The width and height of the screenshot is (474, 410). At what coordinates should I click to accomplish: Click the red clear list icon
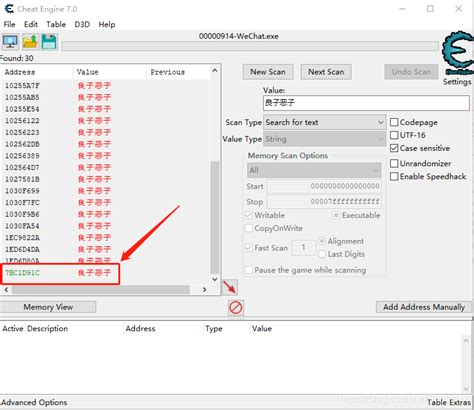point(236,307)
